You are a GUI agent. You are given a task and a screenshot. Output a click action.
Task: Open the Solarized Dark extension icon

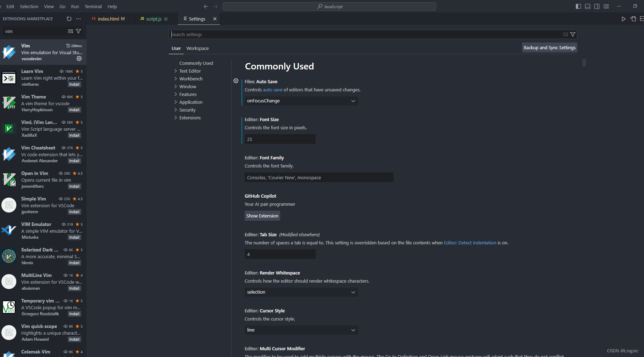[9, 256]
